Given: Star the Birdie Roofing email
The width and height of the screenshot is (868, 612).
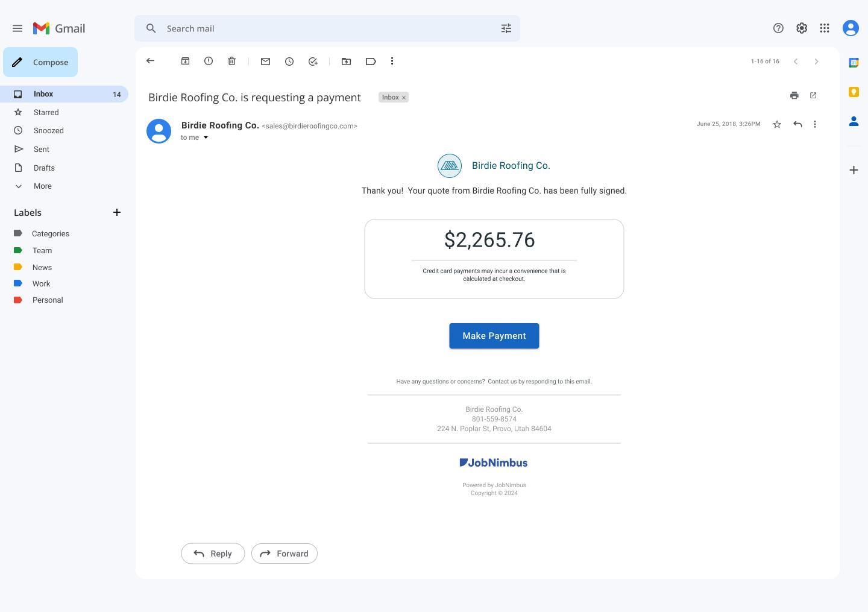Looking at the screenshot, I should pos(777,124).
